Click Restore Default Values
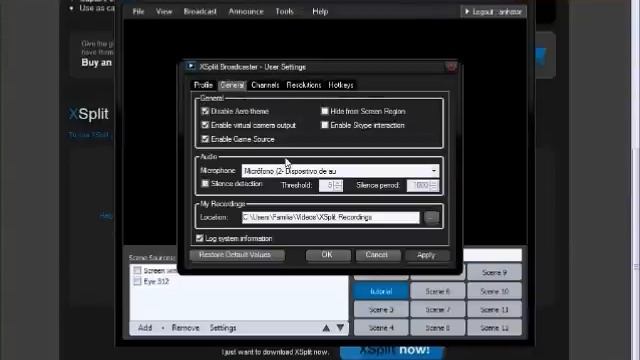Screen dimensions: 640x360 click(237, 255)
